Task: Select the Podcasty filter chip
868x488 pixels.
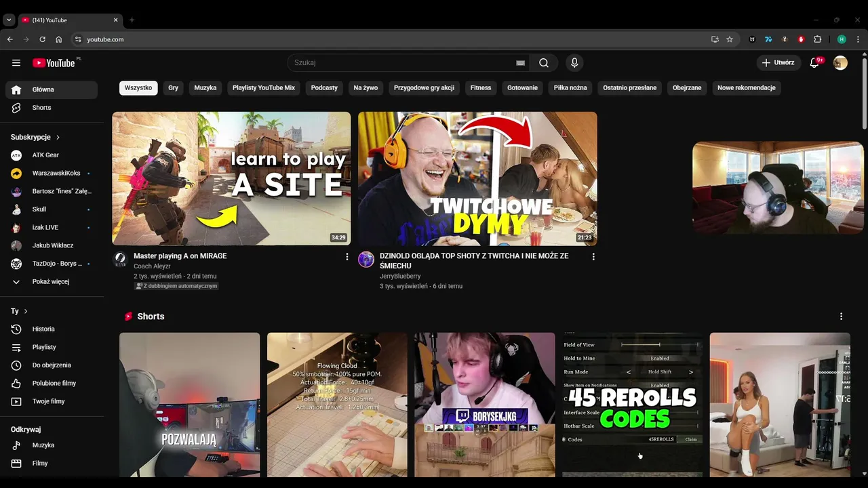Action: 324,87
